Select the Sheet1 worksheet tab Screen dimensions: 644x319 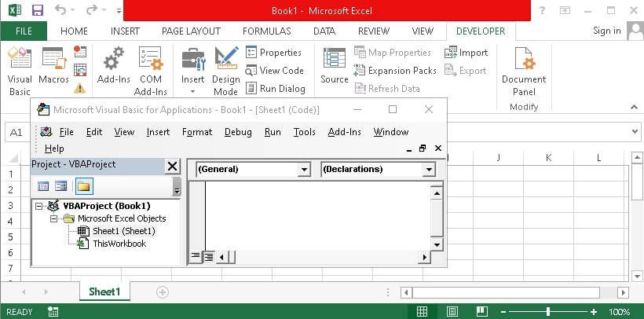point(104,291)
